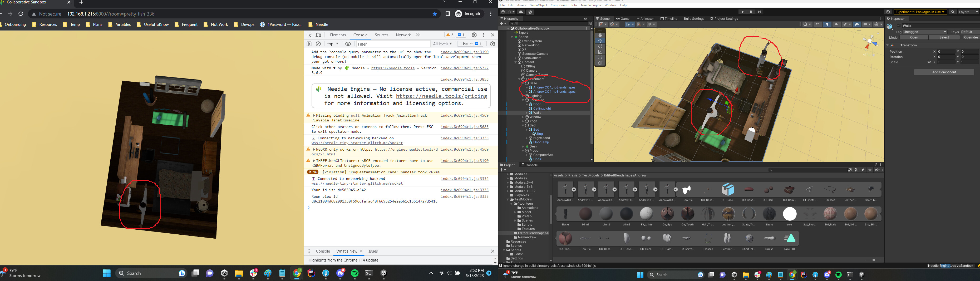
Task: Open DevTools settings gear
Action: (474, 35)
